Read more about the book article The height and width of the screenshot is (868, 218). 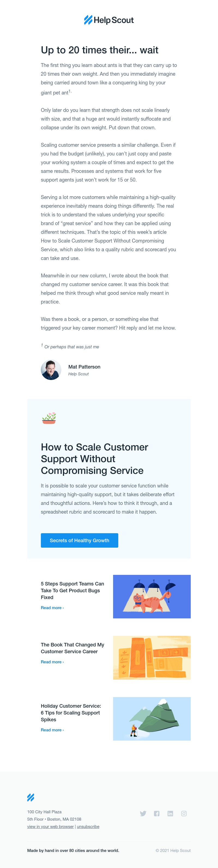coord(52,662)
